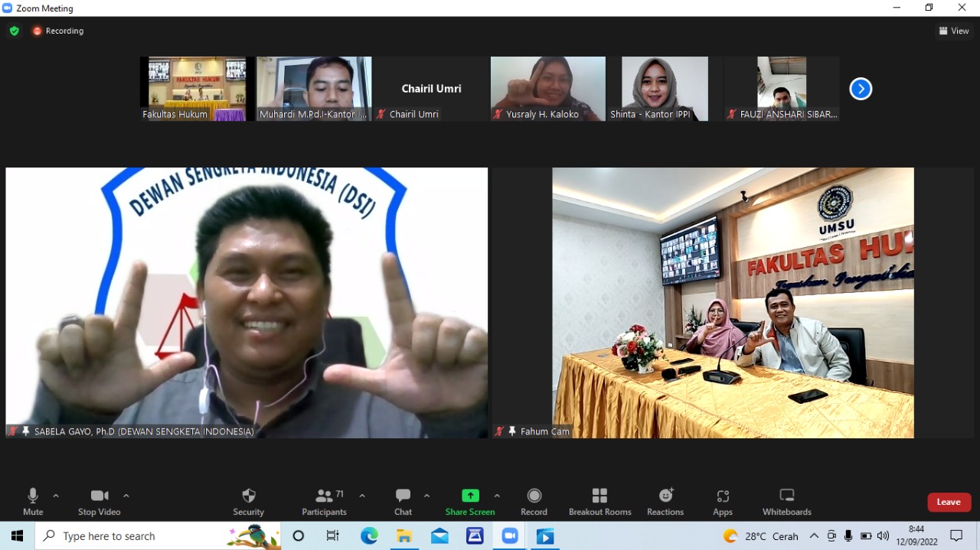This screenshot has width=980, height=550.
Task: Open the Chat panel
Action: coord(403,502)
